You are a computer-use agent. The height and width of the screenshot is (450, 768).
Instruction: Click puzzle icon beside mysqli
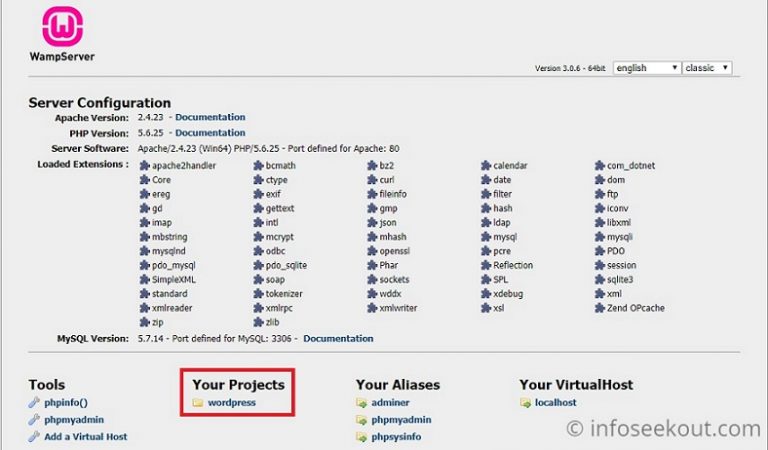(600, 237)
